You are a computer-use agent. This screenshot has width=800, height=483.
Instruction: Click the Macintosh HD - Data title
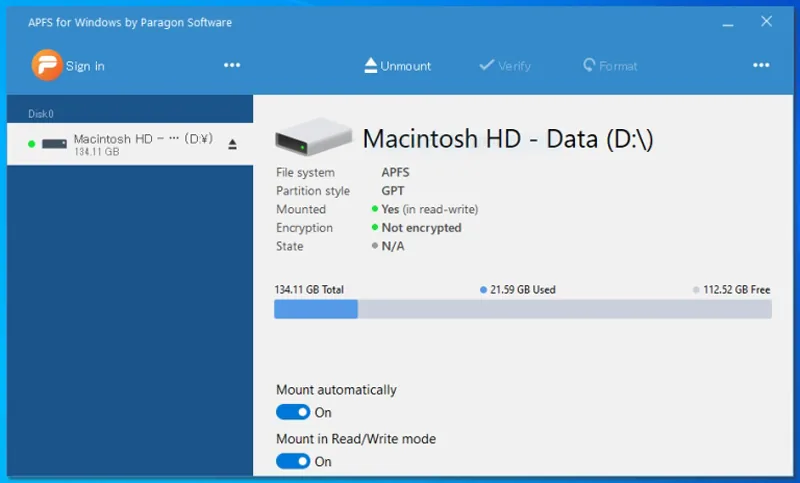508,139
